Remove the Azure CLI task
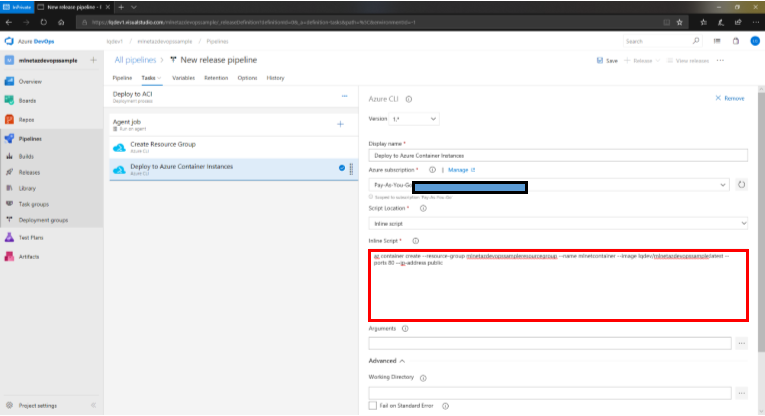The image size is (765, 416). point(731,98)
